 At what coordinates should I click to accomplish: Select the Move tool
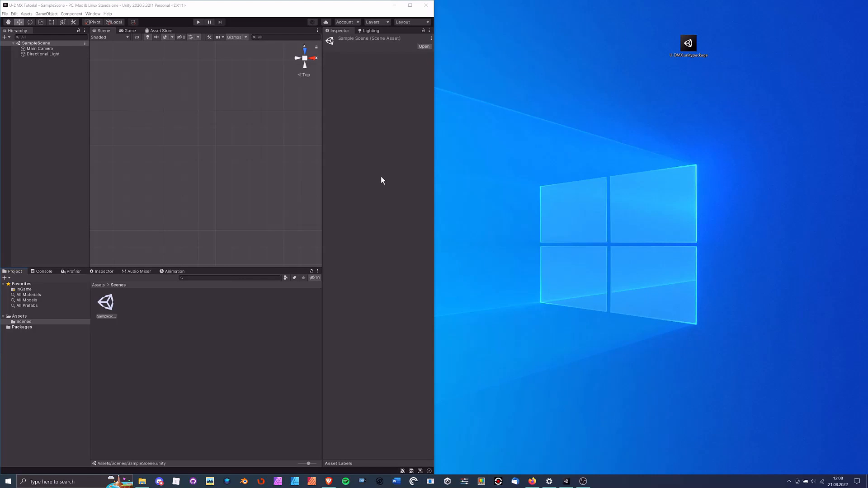point(19,22)
